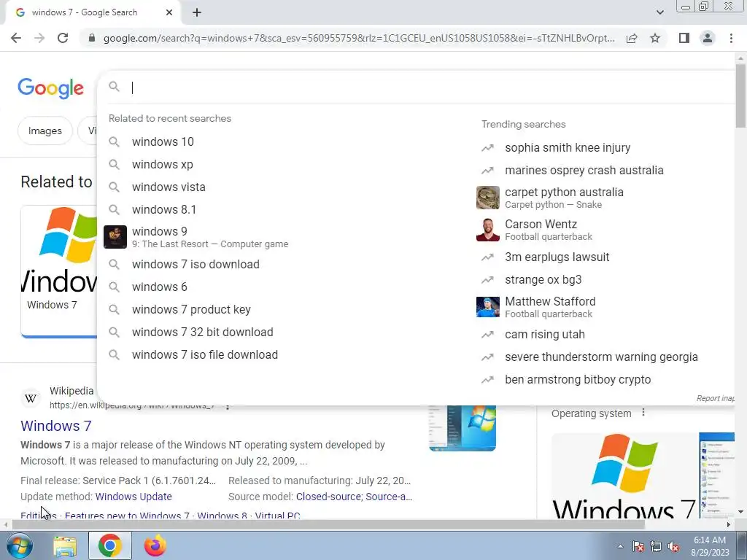Select the 'Carson Wentz' trending search
747x560 pixels.
(x=549, y=230)
